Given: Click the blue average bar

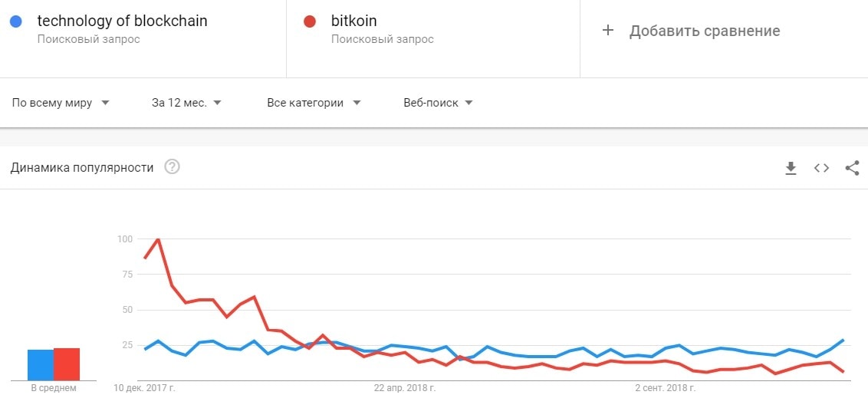Looking at the screenshot, I should coord(41,365).
